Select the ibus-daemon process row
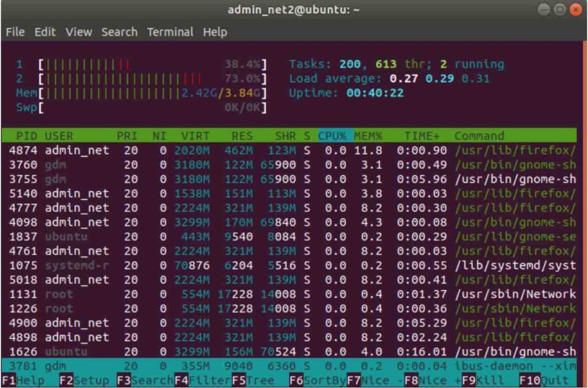This screenshot has width=588, height=388. 287,366
